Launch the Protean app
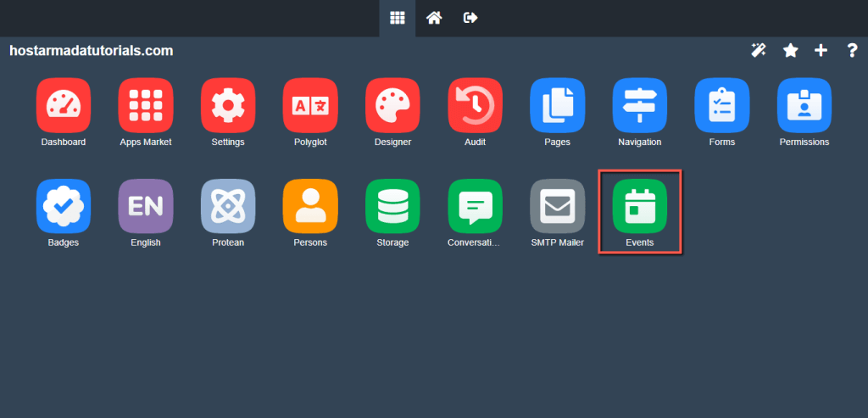 [228, 207]
